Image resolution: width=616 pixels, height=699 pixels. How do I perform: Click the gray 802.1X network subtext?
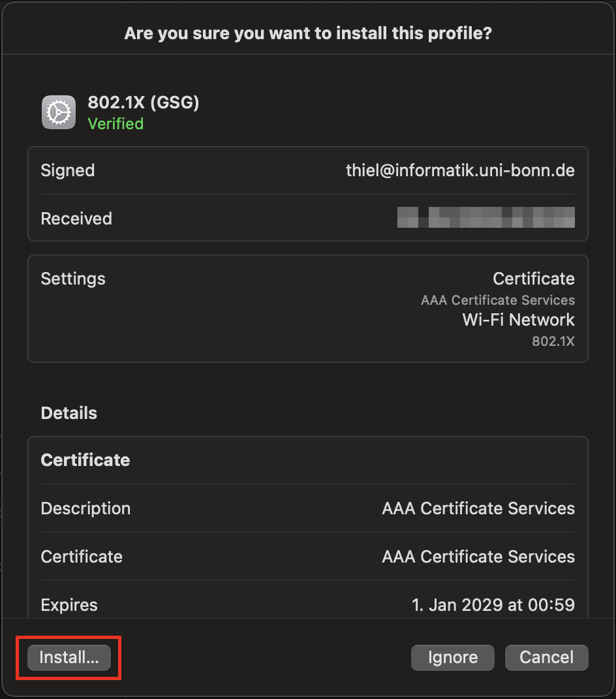[x=553, y=341]
